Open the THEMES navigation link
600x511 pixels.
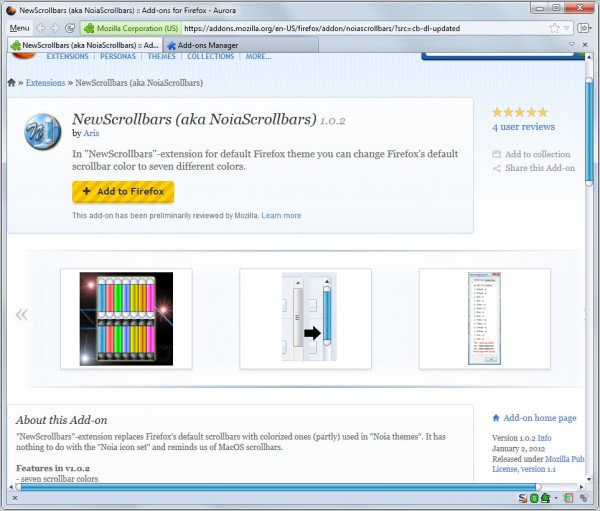[161, 56]
